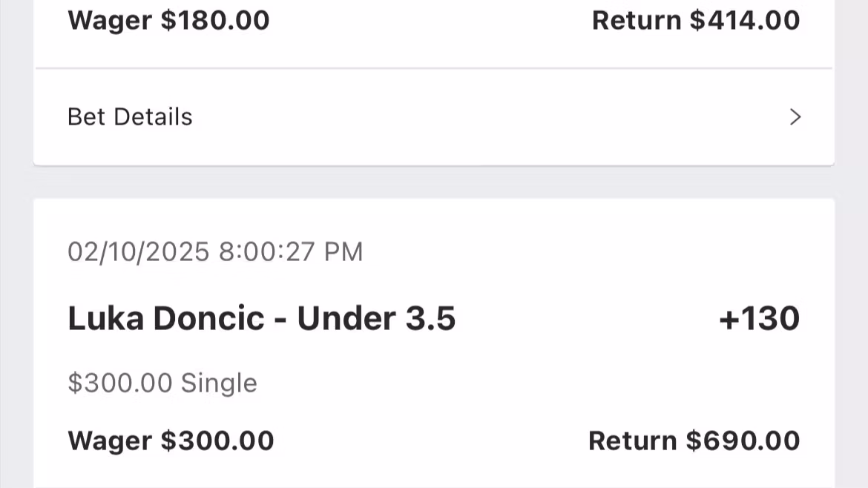Select the Luka Doncic player name
Image resolution: width=868 pixels, height=488 pixels.
coord(165,318)
